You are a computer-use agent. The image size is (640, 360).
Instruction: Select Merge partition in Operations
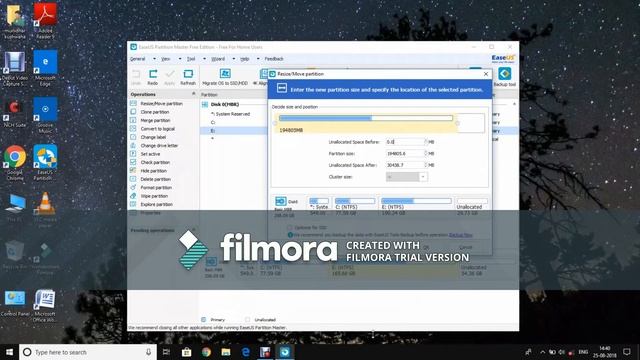coord(155,120)
